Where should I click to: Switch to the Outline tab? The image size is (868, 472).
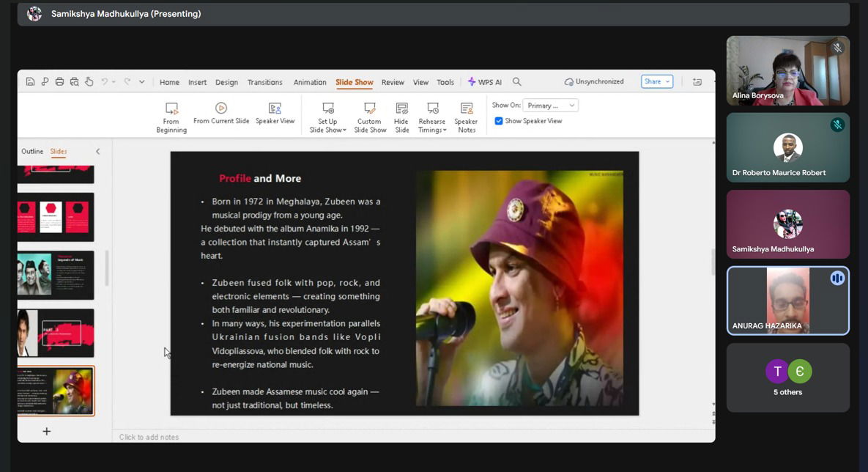tap(32, 152)
